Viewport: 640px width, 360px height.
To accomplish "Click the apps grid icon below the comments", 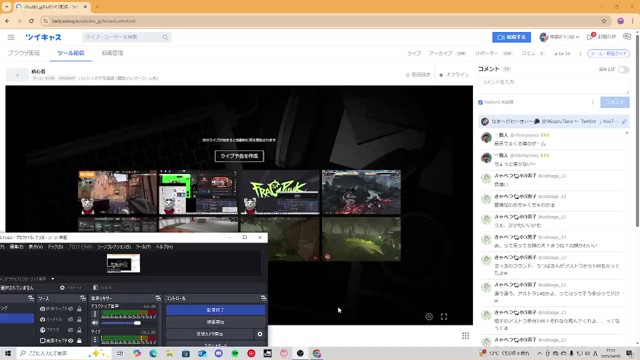I will [465, 336].
